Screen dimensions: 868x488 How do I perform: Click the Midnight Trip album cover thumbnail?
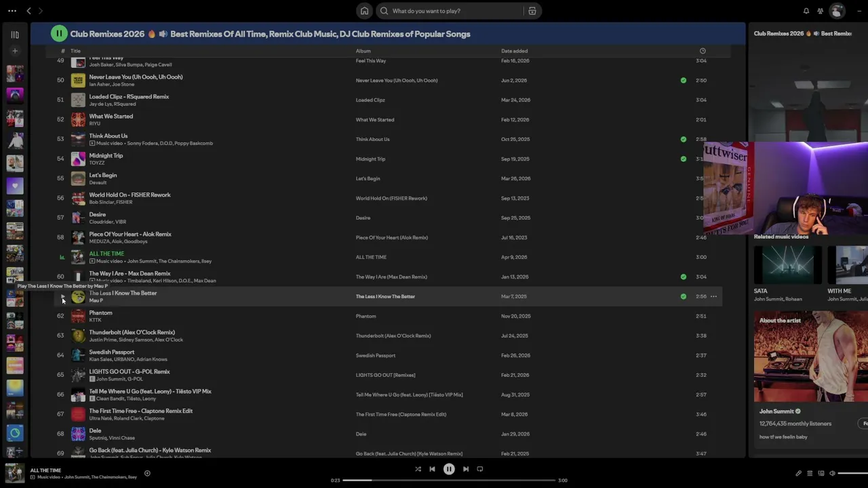tap(78, 159)
